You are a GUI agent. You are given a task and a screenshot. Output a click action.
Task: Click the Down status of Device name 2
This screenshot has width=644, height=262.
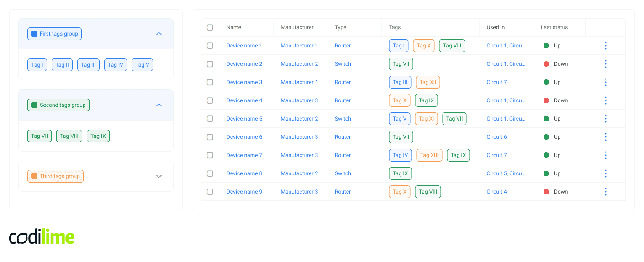point(556,64)
